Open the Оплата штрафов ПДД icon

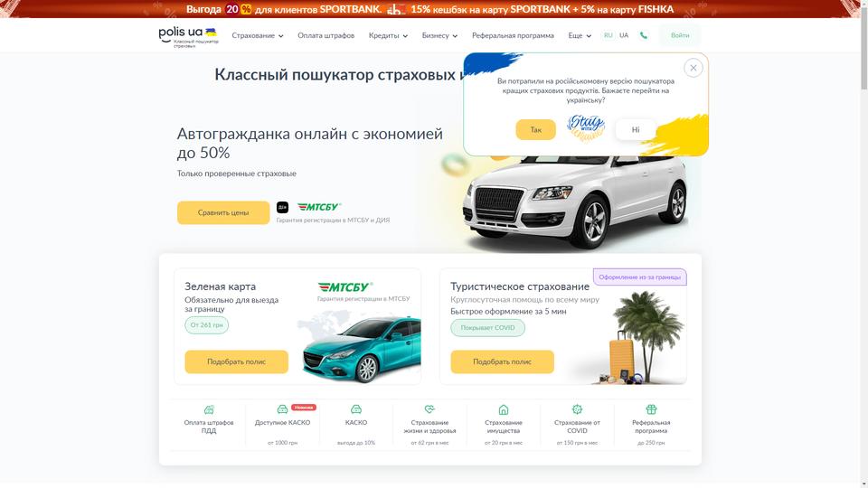pyautogui.click(x=209, y=409)
